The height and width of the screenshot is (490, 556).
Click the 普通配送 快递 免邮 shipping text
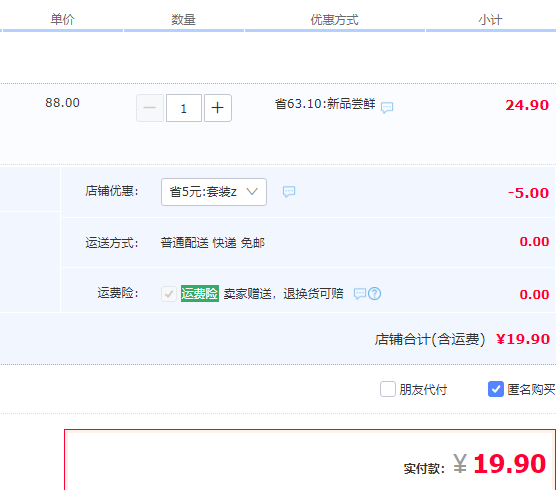coord(213,243)
